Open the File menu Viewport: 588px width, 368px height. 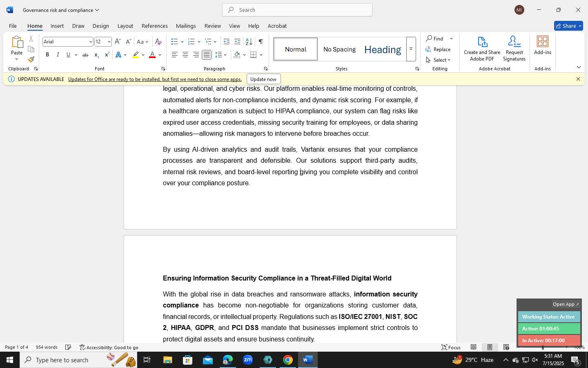pos(13,26)
